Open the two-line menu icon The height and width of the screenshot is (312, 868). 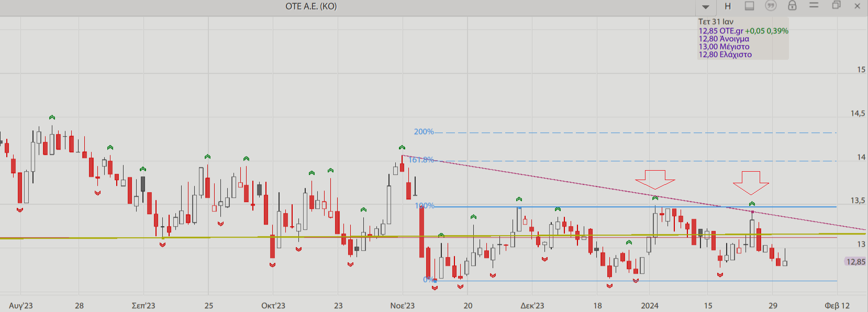(814, 5)
